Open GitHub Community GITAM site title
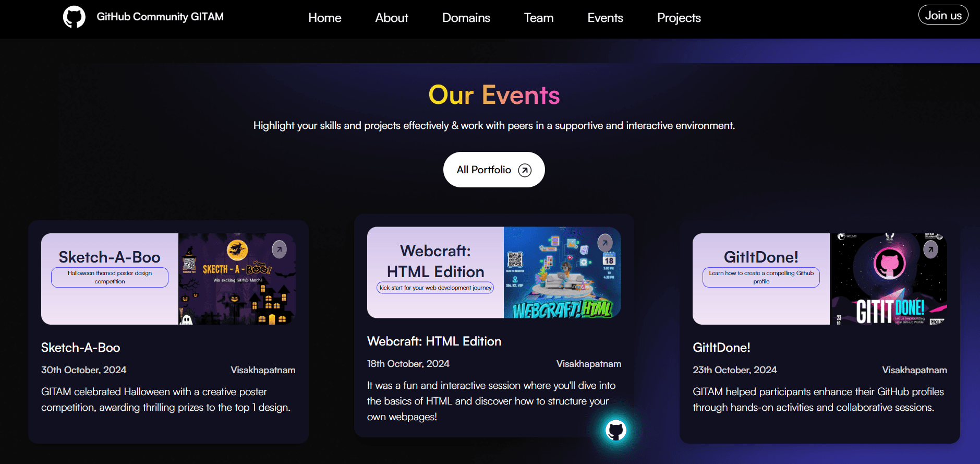This screenshot has height=464, width=980. (x=160, y=17)
